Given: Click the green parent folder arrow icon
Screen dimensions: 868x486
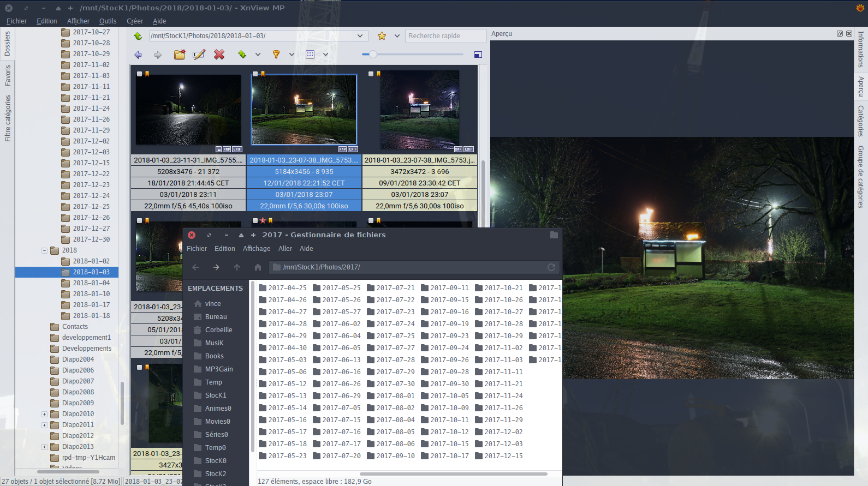Looking at the screenshot, I should click(138, 36).
